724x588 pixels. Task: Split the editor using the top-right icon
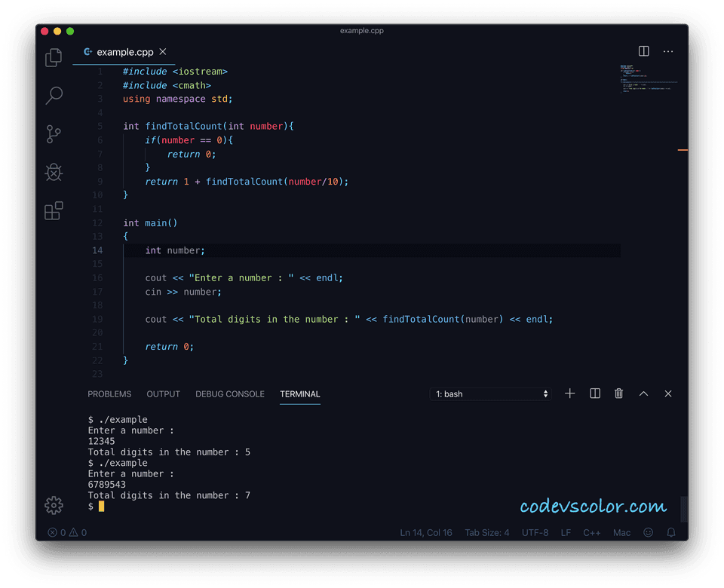point(643,51)
